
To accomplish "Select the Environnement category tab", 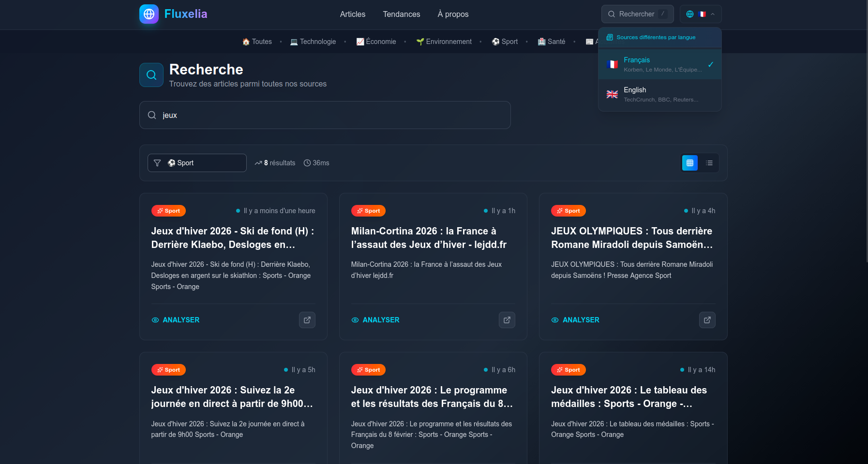I will pos(444,42).
